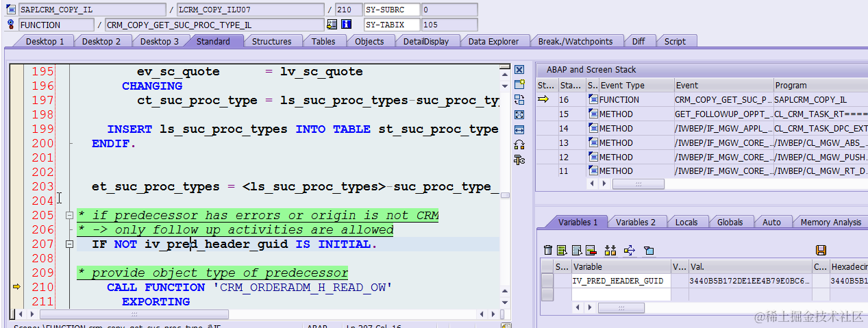Click the new tool icon with yellow star
This screenshot has width=868, height=328.
click(519, 84)
